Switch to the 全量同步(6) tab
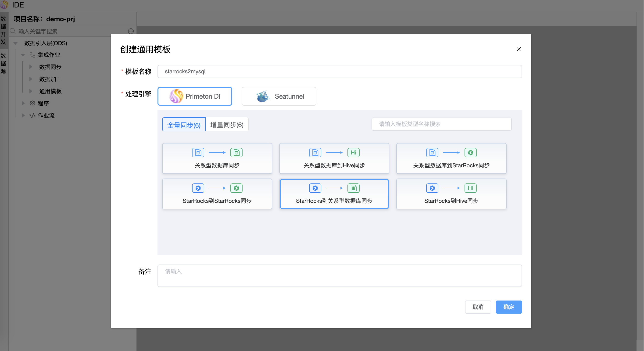The width and height of the screenshot is (644, 351). [184, 125]
